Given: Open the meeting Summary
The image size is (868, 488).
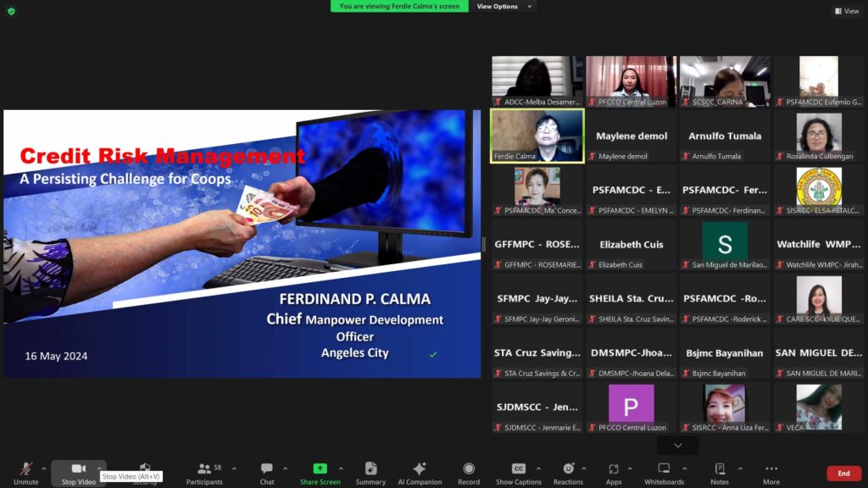Looking at the screenshot, I should point(370,474).
